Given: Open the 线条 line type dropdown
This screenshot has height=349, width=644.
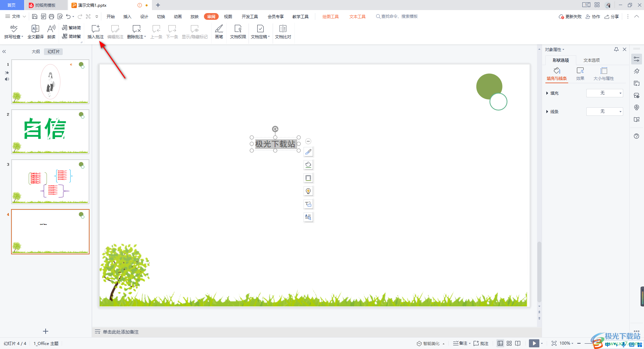Looking at the screenshot, I should (x=605, y=111).
